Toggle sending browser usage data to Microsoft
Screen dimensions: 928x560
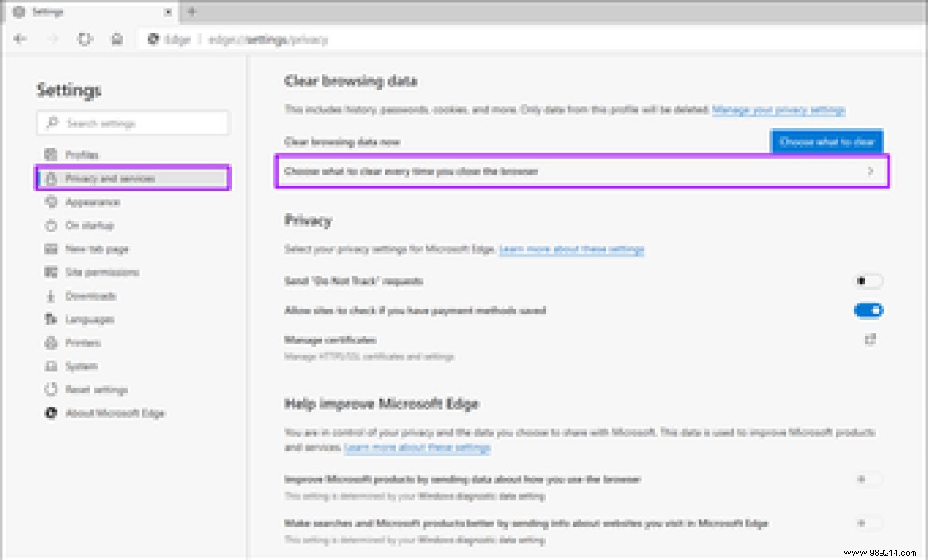[868, 479]
